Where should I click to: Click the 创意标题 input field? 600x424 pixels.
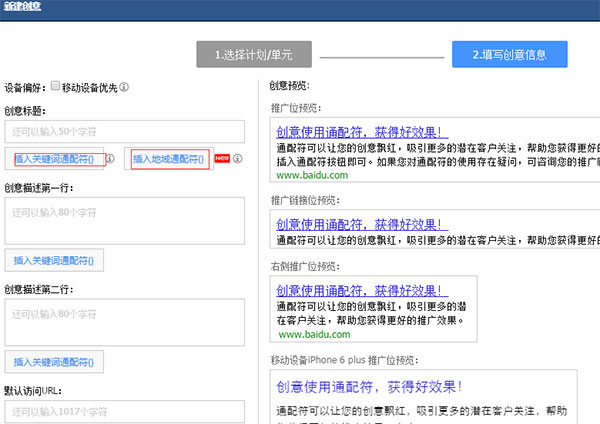pyautogui.click(x=124, y=132)
